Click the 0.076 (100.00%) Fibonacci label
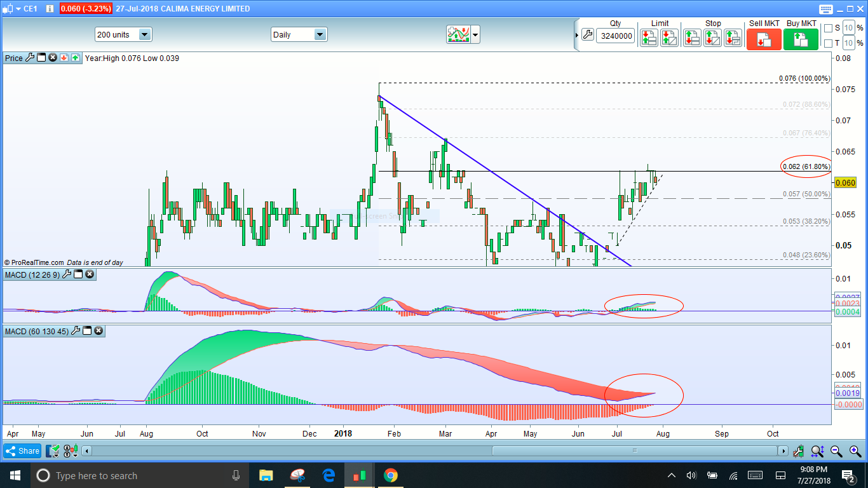 (804, 79)
